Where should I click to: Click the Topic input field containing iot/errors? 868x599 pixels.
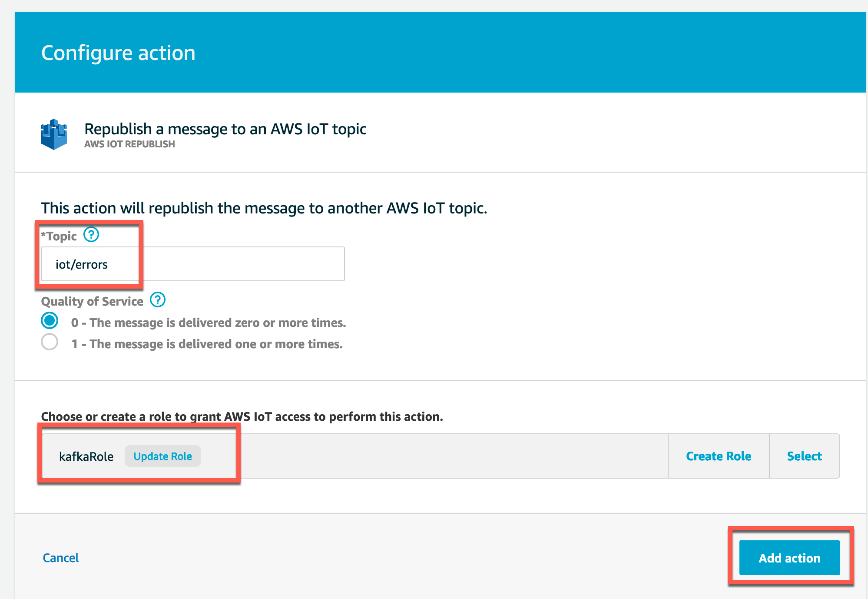click(193, 264)
